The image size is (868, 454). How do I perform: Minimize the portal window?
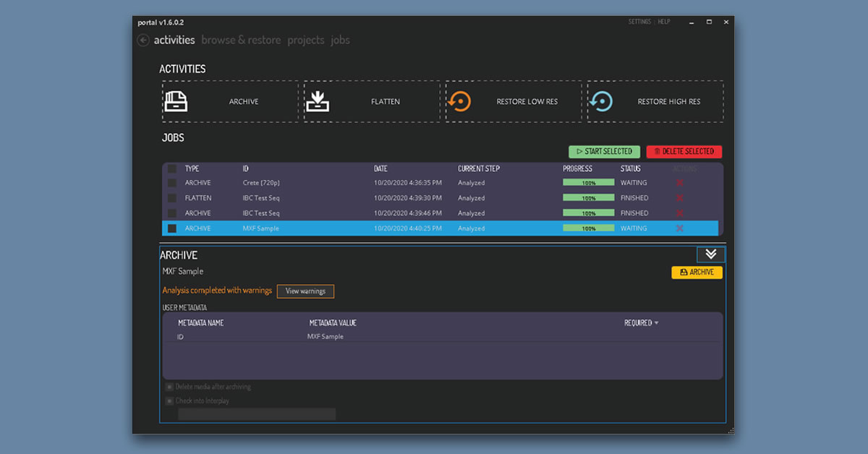691,22
